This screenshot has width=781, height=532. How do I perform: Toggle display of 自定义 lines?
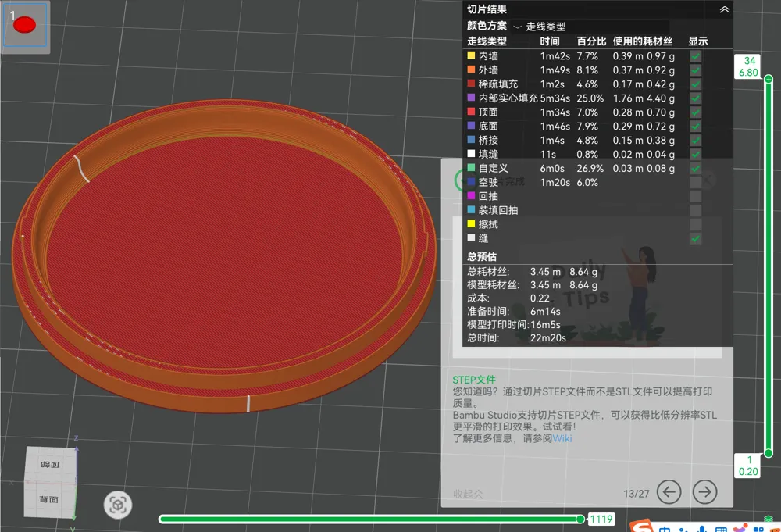695,169
